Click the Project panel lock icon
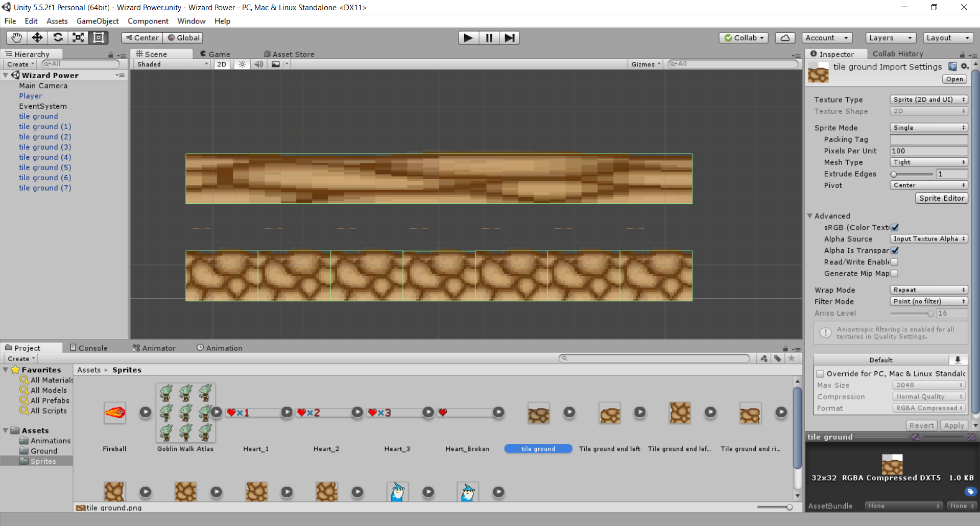The width and height of the screenshot is (980, 526). coord(785,348)
